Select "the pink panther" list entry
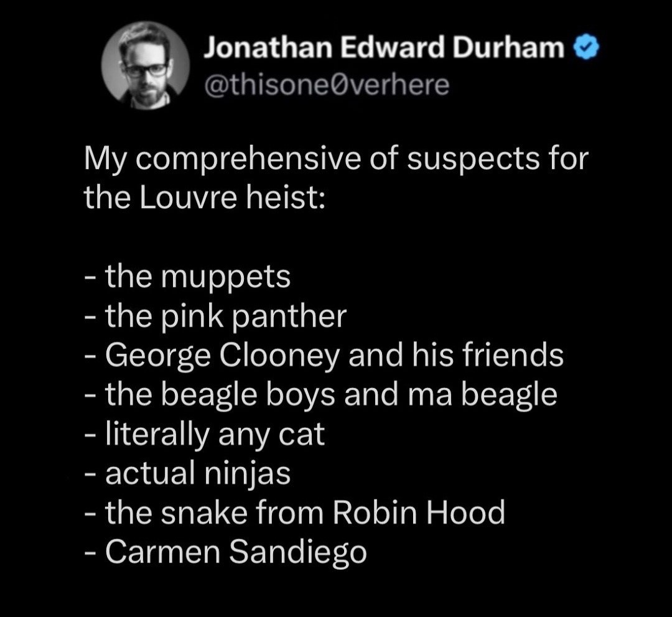The image size is (672, 617). [x=225, y=316]
